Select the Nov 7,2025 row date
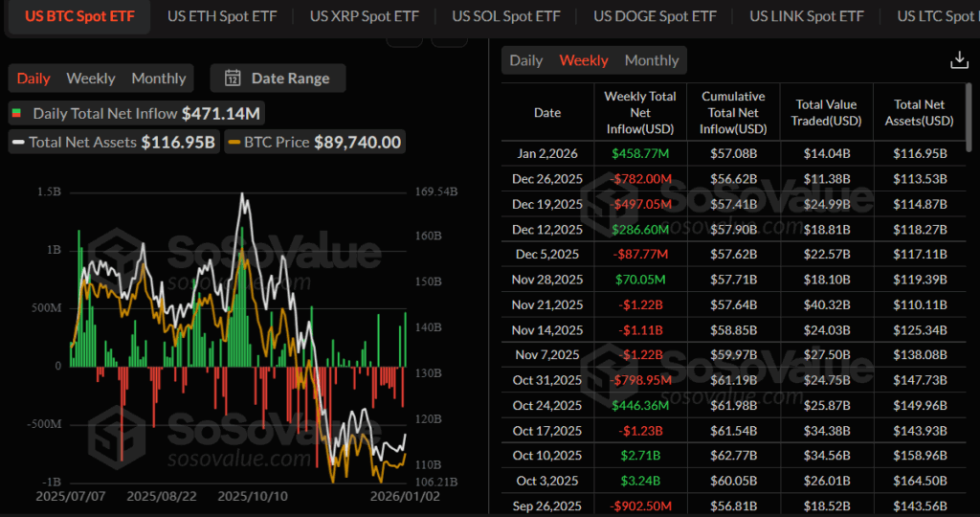Image resolution: width=980 pixels, height=517 pixels. coord(547,354)
